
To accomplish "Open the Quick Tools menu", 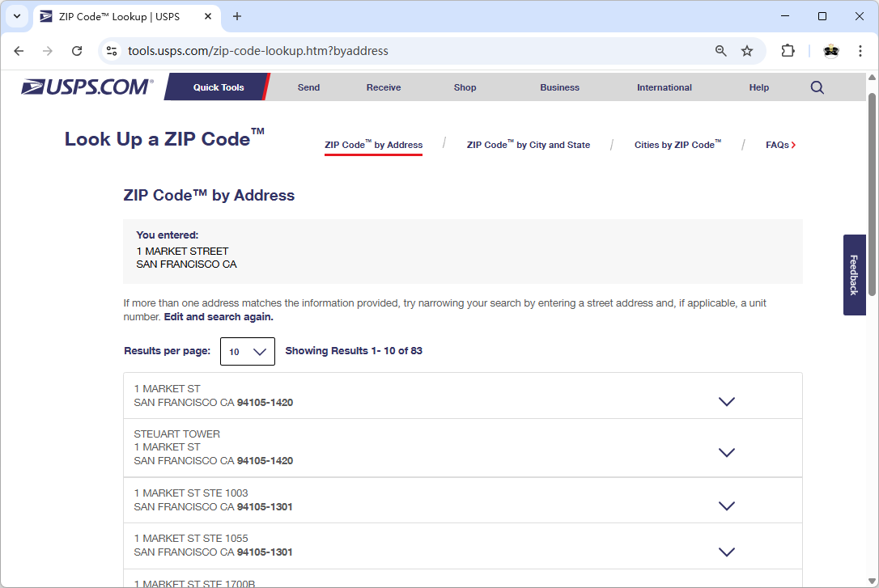I will [x=218, y=87].
